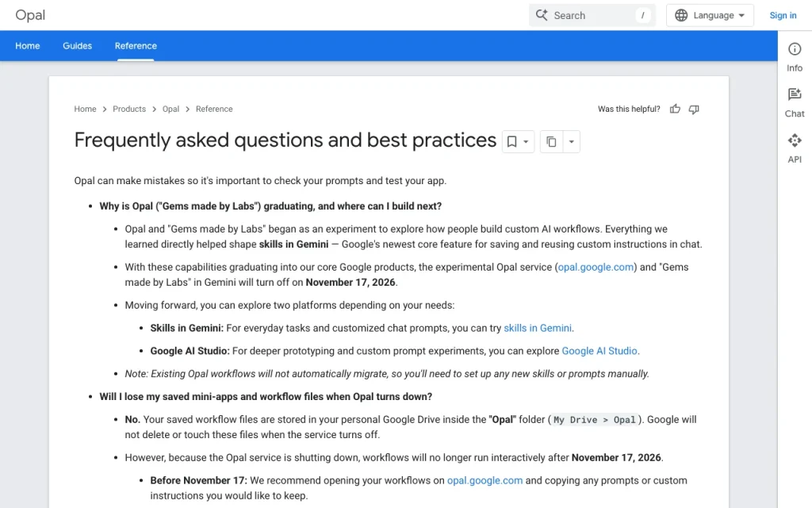Click the Sign in link
This screenshot has height=508, width=812.
coord(783,16)
